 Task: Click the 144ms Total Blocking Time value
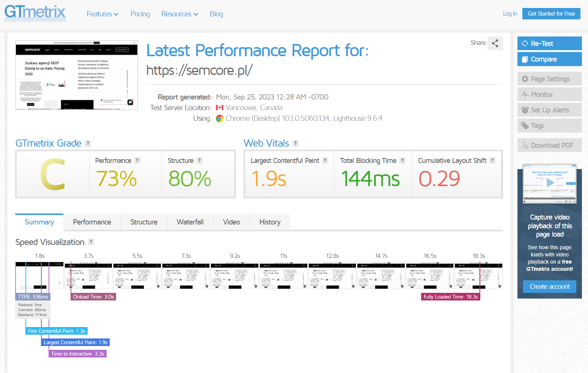(370, 179)
